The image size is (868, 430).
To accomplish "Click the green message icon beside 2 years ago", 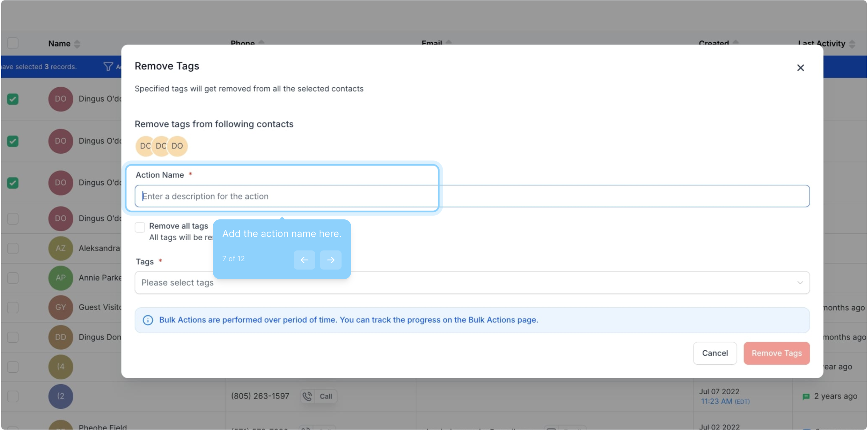I will [x=806, y=397].
